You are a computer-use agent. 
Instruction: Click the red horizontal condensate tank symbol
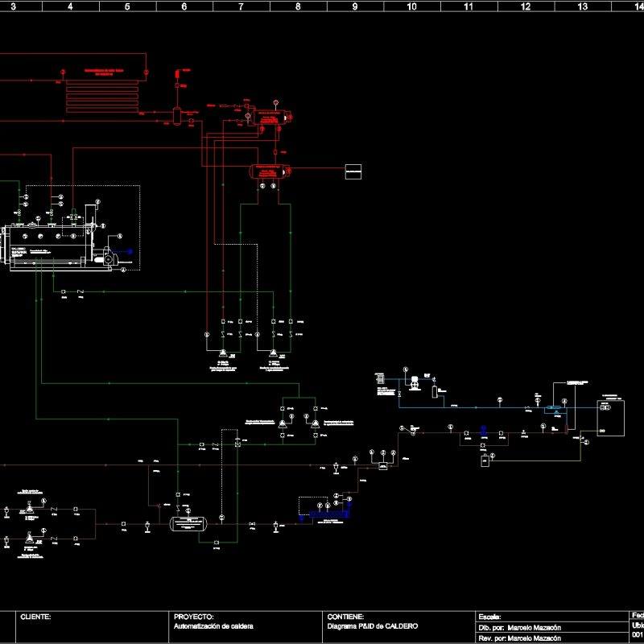(267, 171)
